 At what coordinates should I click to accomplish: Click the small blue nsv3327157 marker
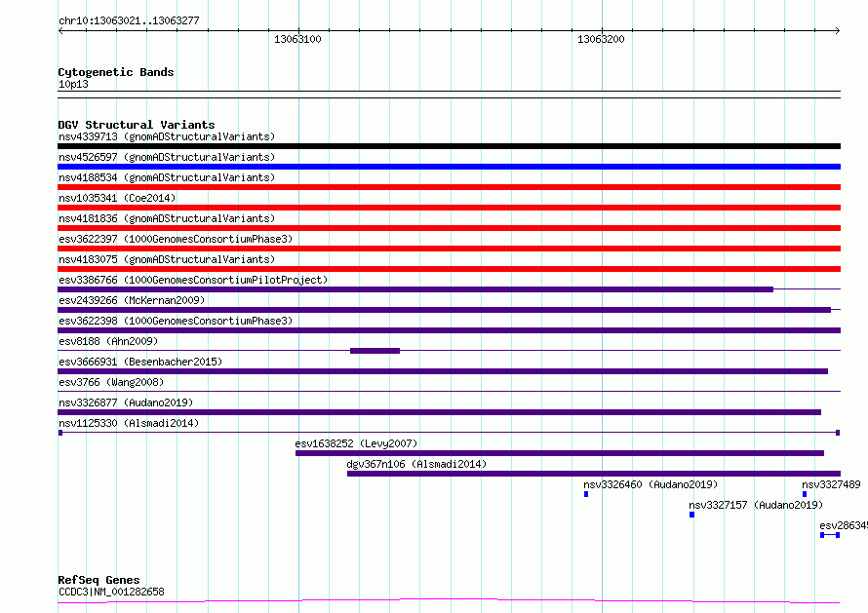pos(692,515)
